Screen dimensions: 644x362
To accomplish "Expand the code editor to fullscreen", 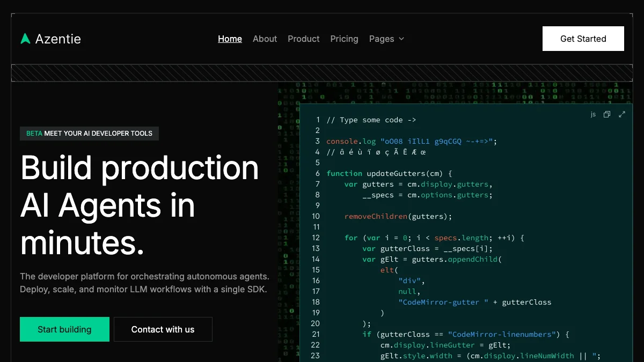I will [x=622, y=114].
